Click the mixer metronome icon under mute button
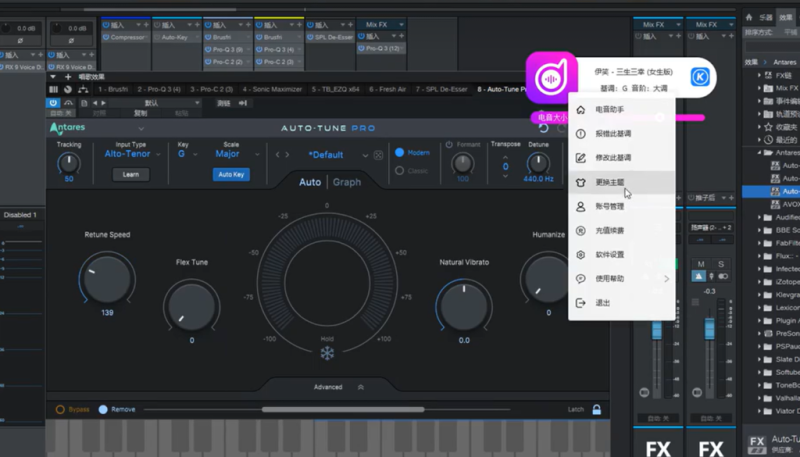Screen dimensions: 800x457 (698, 276)
